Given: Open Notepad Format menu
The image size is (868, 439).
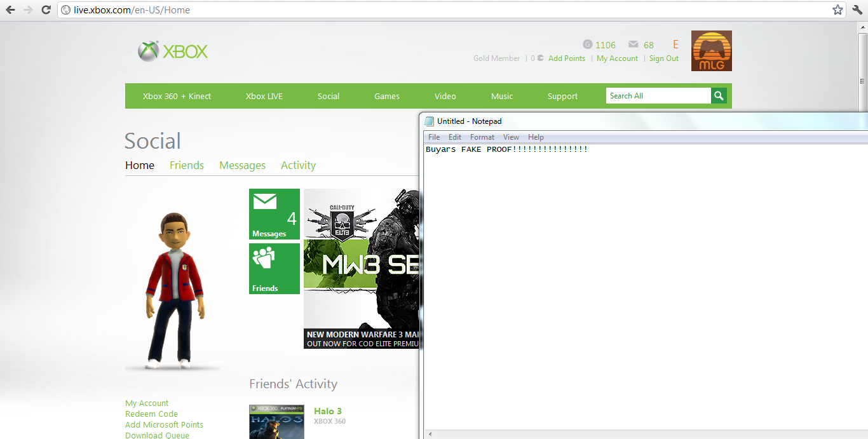Looking at the screenshot, I should [482, 137].
